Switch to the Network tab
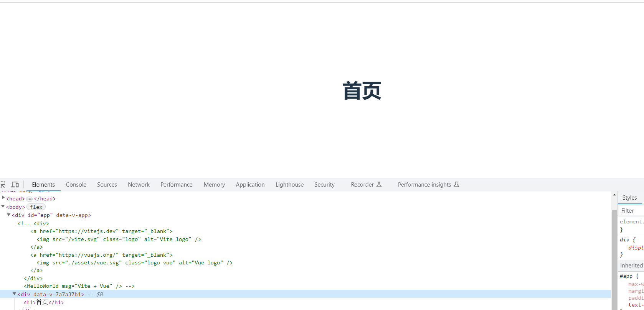This screenshot has width=644, height=310. (139, 185)
